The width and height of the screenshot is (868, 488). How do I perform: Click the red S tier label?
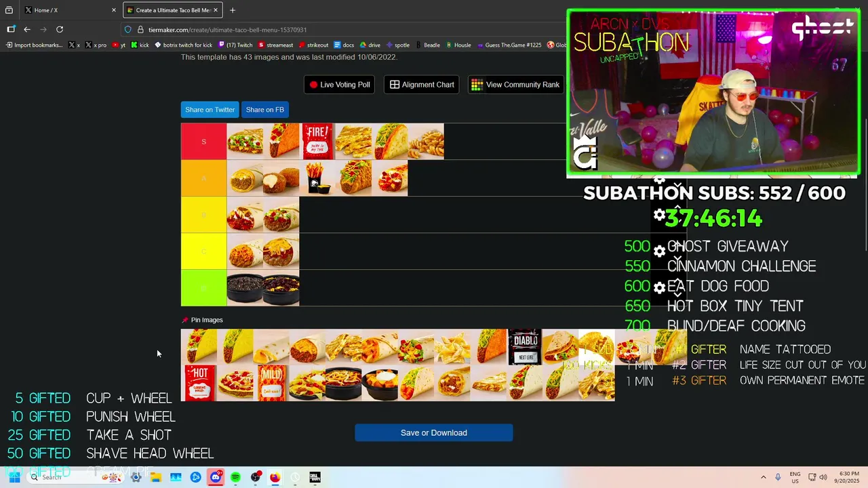pos(203,142)
